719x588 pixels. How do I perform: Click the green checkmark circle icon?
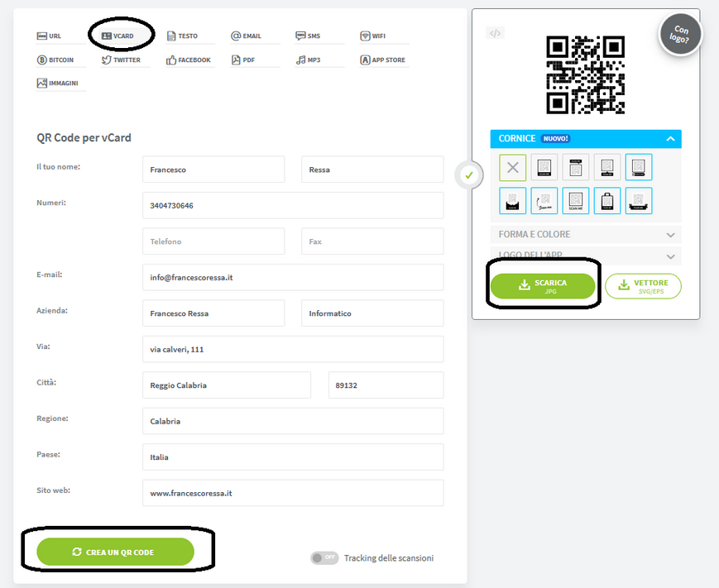[x=468, y=175]
